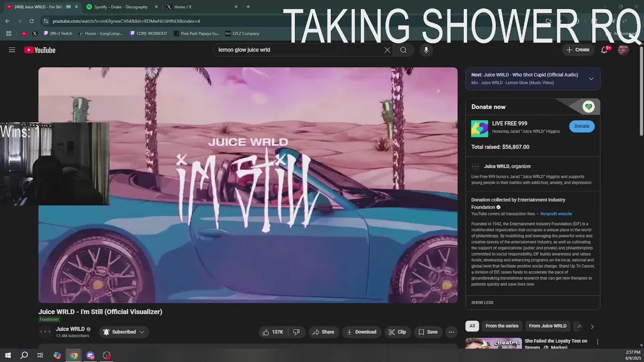This screenshot has width=644, height=362.
Task: Open the Home - SongComp bookmark
Action: pyautogui.click(x=101, y=34)
